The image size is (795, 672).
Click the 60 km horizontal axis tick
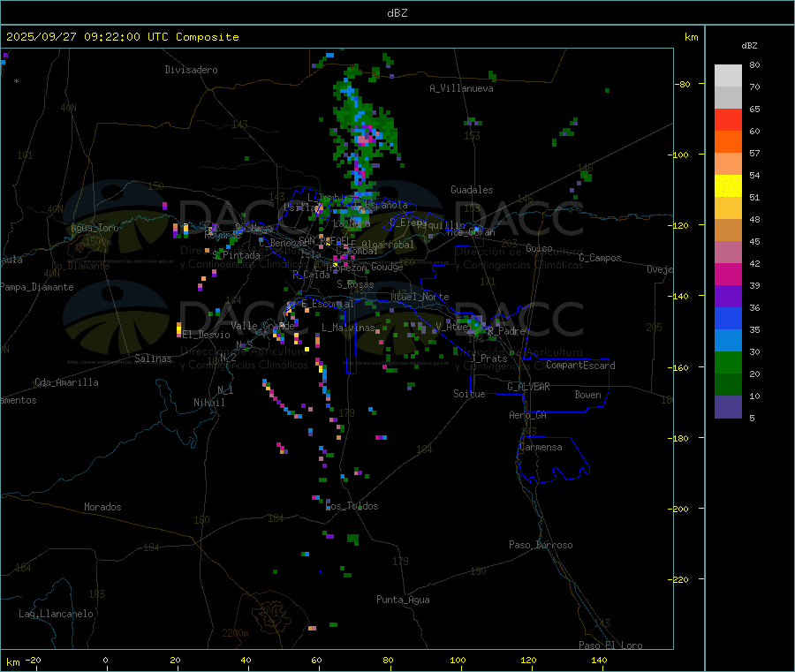click(316, 661)
